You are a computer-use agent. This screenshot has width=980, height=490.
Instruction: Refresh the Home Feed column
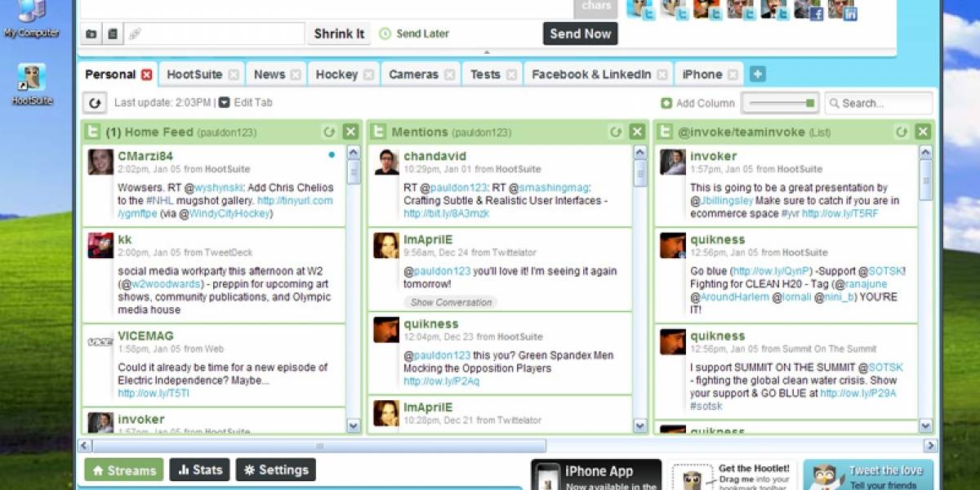(x=329, y=131)
